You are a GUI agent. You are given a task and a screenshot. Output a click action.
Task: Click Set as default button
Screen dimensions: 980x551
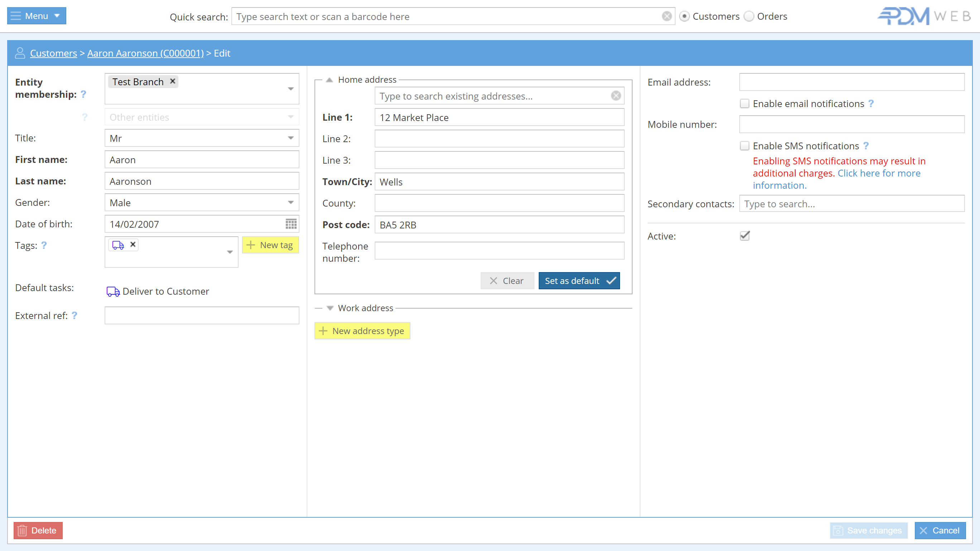point(580,281)
